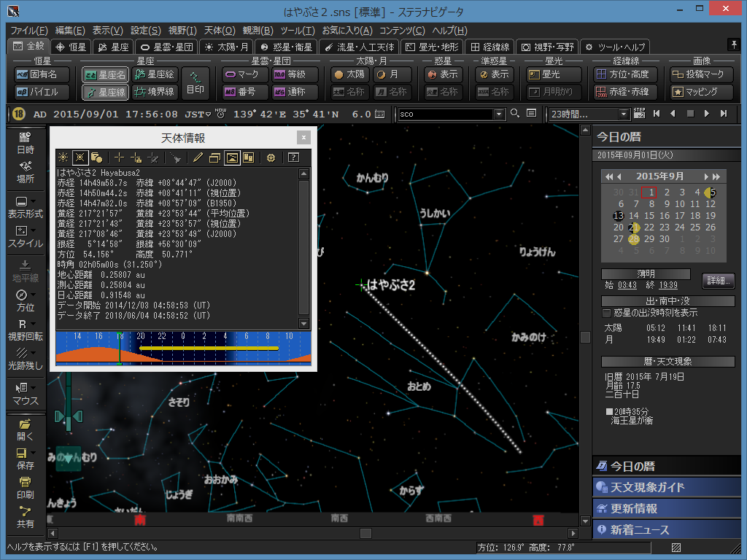Expand the 表示形式 display format menu
This screenshot has width=747, height=560.
tap(33, 202)
